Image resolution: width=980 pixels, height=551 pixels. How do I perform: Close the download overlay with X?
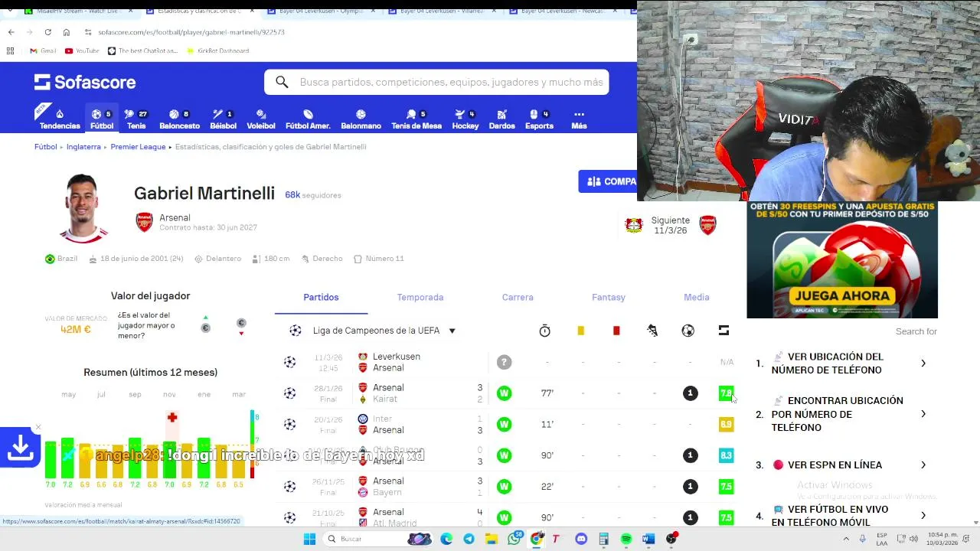coord(38,428)
